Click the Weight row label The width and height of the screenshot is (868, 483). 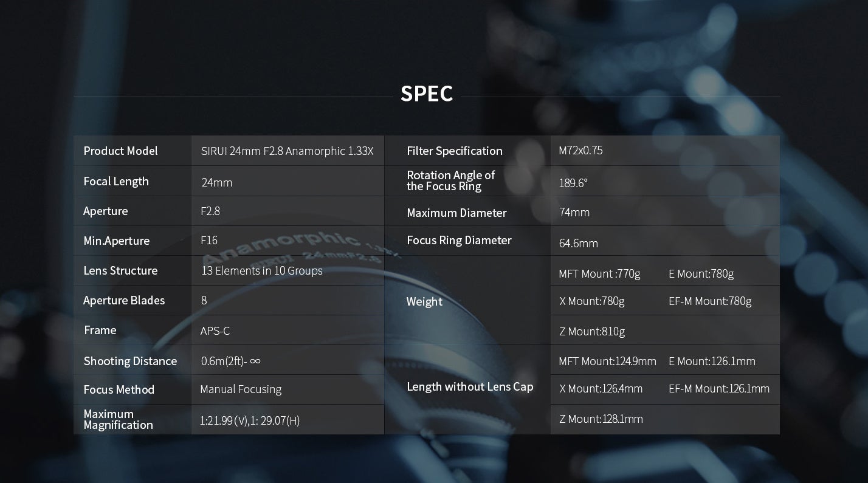click(424, 301)
